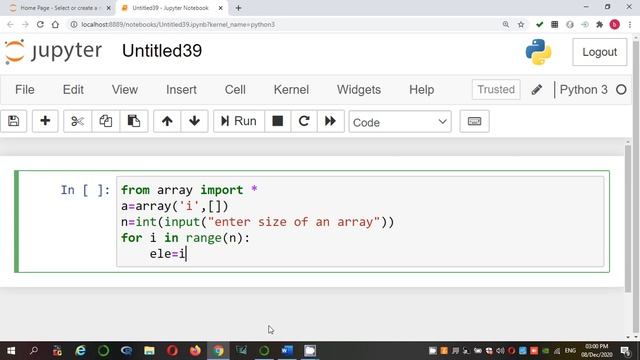Open the Kernel menu
640x360 pixels.
[291, 89]
